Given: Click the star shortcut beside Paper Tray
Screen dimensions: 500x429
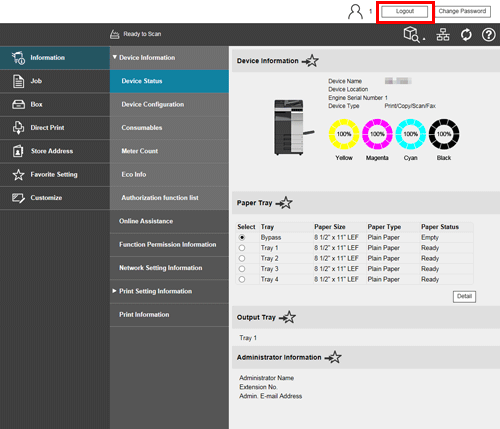Looking at the screenshot, I should pos(284,203).
